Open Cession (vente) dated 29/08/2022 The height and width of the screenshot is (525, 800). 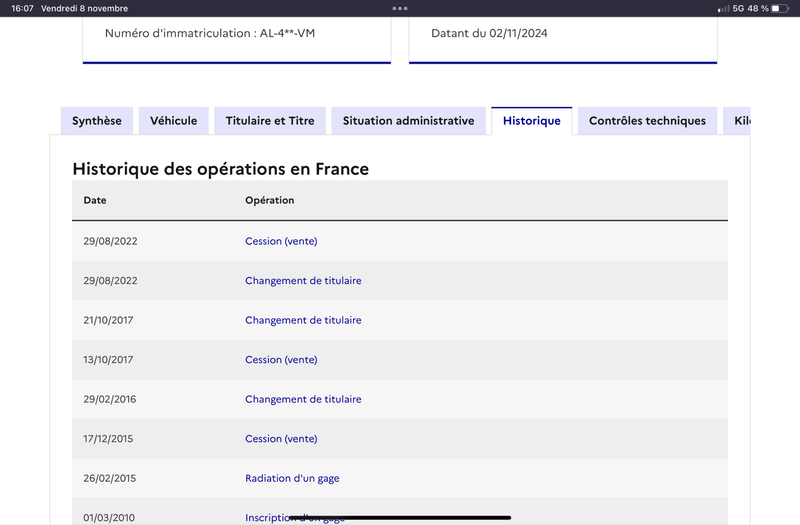[x=281, y=241]
